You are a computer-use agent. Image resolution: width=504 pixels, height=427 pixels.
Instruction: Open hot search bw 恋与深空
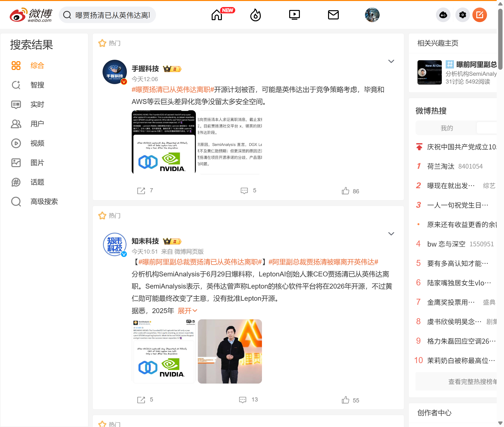[x=446, y=244]
